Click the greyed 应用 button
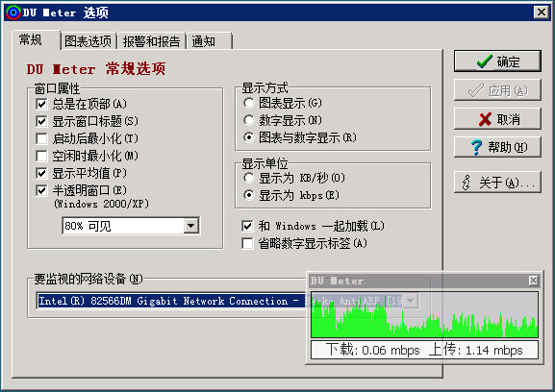The height and width of the screenshot is (392, 555). click(497, 90)
